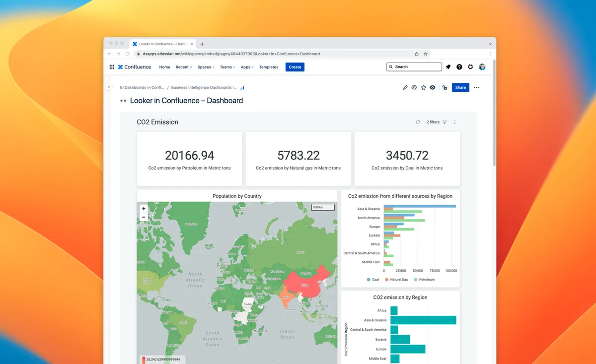Open the user profile avatar
The width and height of the screenshot is (596, 364).
[482, 67]
